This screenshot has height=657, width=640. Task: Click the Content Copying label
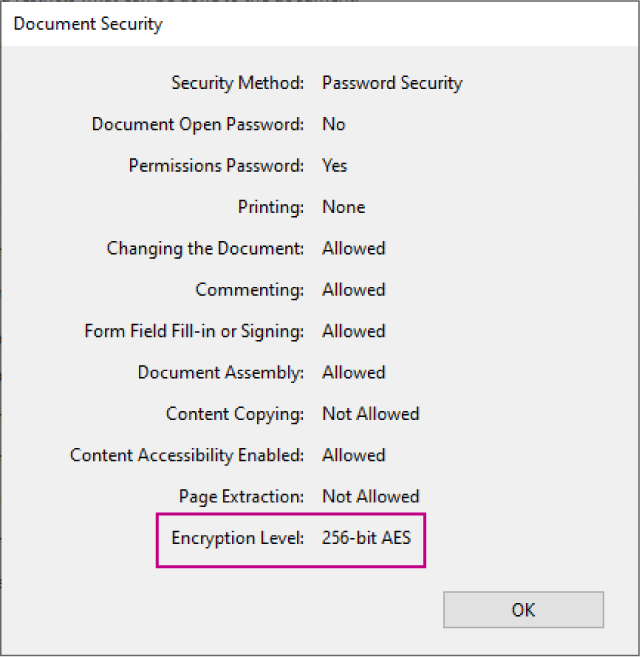(x=235, y=414)
